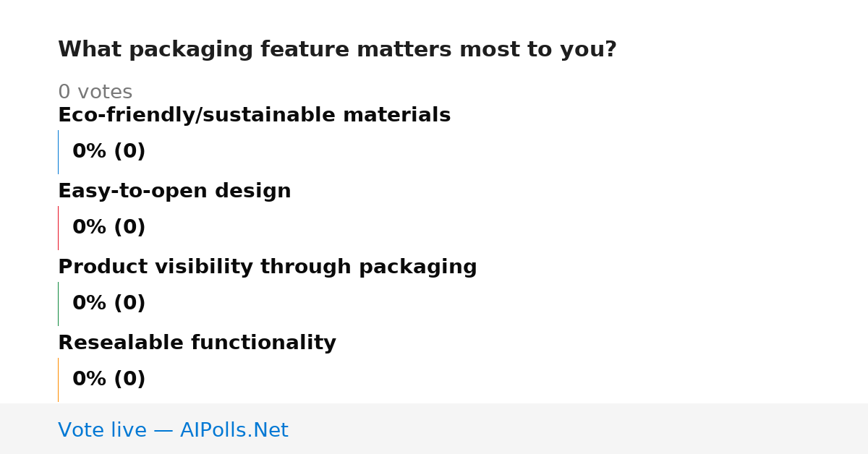Open the Vote live AIPolls.Net link
The image size is (868, 454).
173,431
